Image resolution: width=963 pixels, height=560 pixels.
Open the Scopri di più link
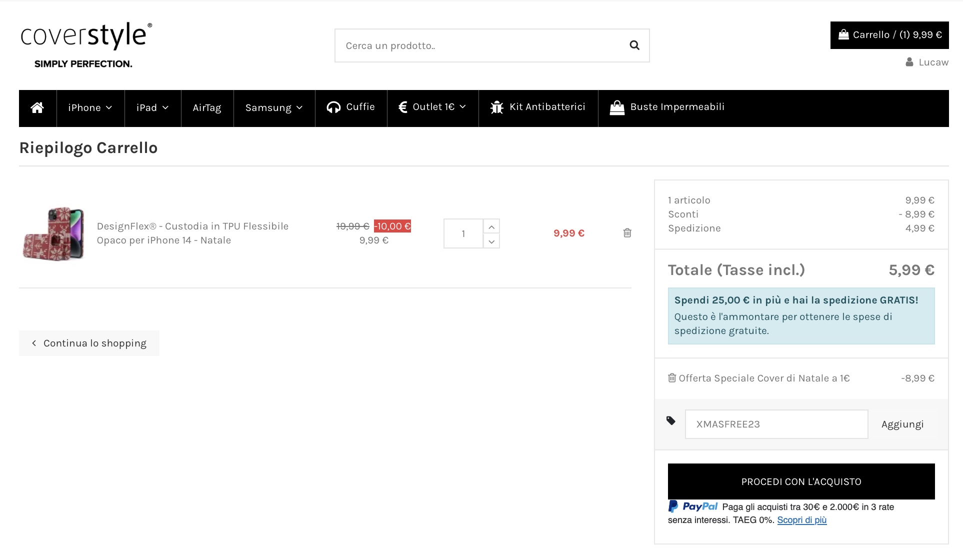[802, 520]
